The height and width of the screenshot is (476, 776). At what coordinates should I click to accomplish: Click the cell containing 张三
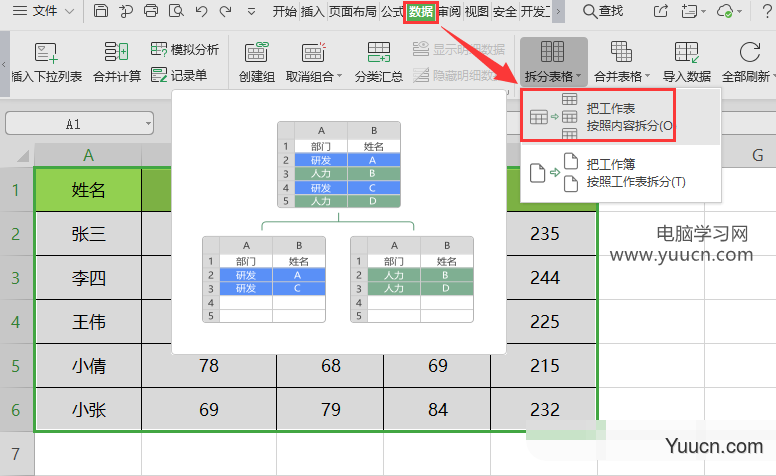click(88, 234)
